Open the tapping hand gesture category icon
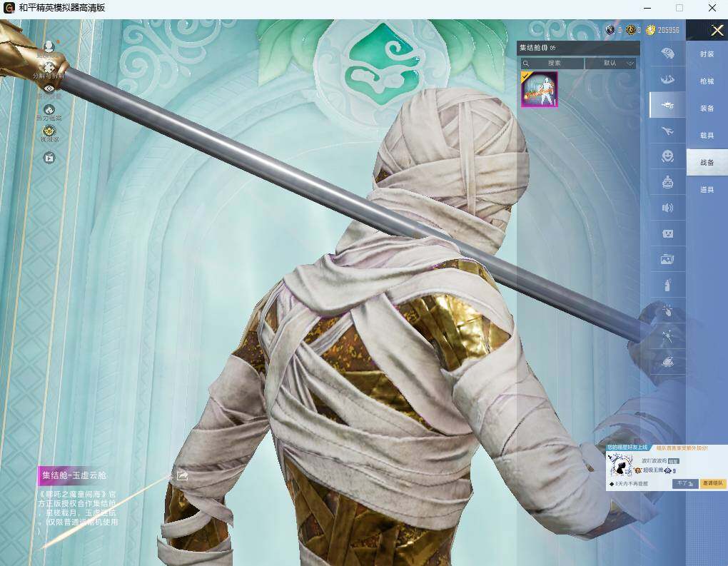Screen dimensions: 728x566 pos(667,310)
